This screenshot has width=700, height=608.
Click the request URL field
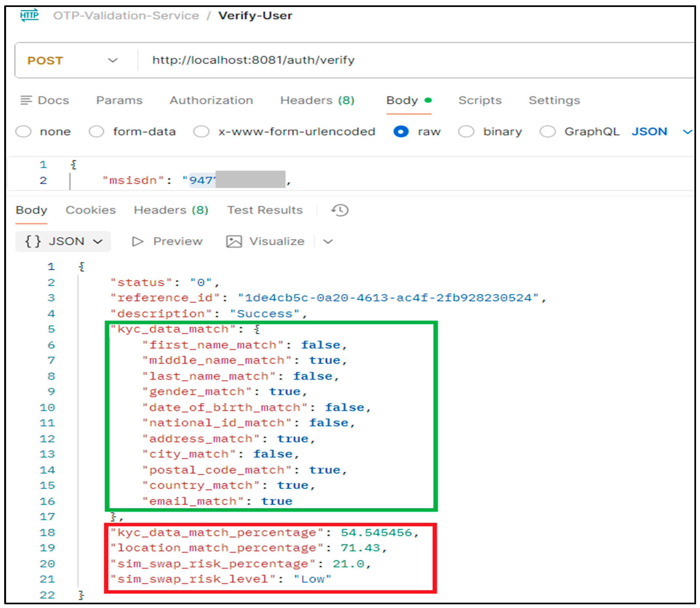point(253,60)
